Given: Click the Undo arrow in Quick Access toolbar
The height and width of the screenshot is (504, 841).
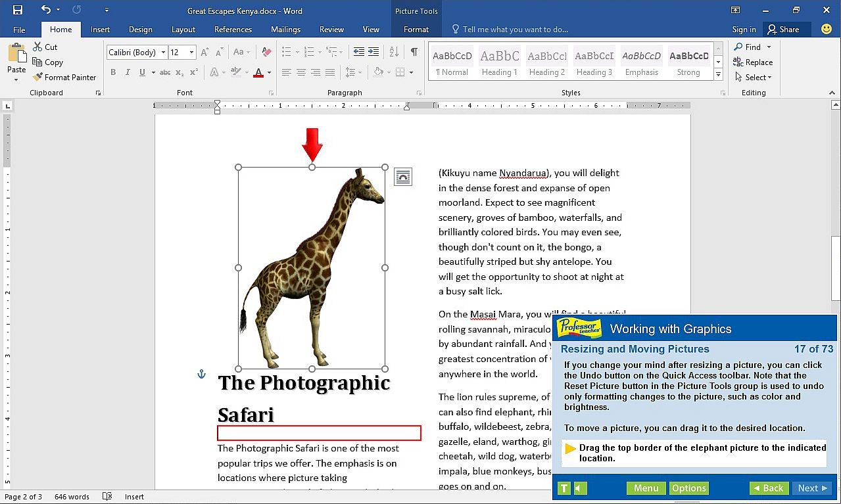Looking at the screenshot, I should click(45, 10).
